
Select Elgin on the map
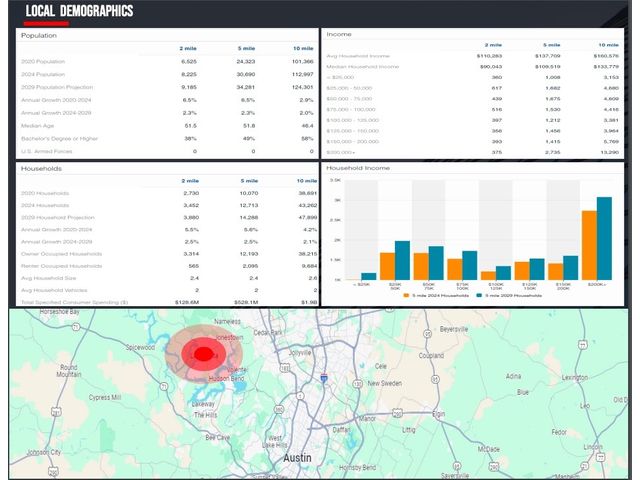point(439,414)
